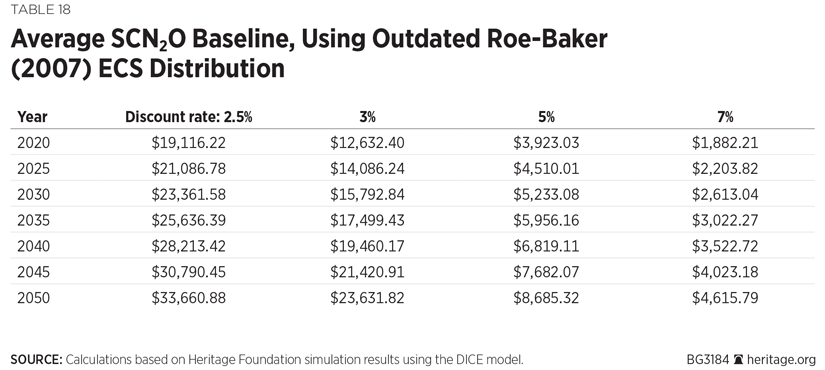Click the $3,022.27 value cell
Image resolution: width=825 pixels, height=370 pixels.
(725, 220)
